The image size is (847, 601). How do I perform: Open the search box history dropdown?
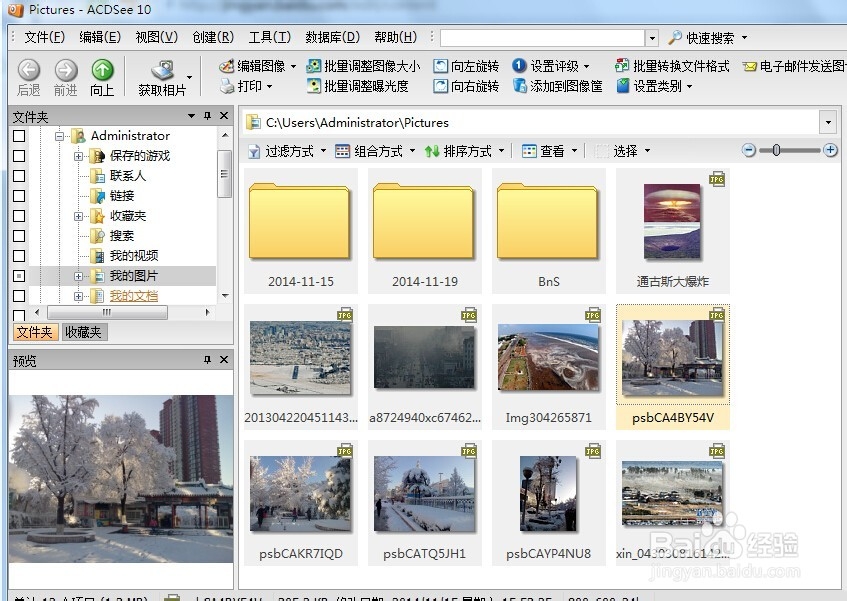pyautogui.click(x=652, y=37)
